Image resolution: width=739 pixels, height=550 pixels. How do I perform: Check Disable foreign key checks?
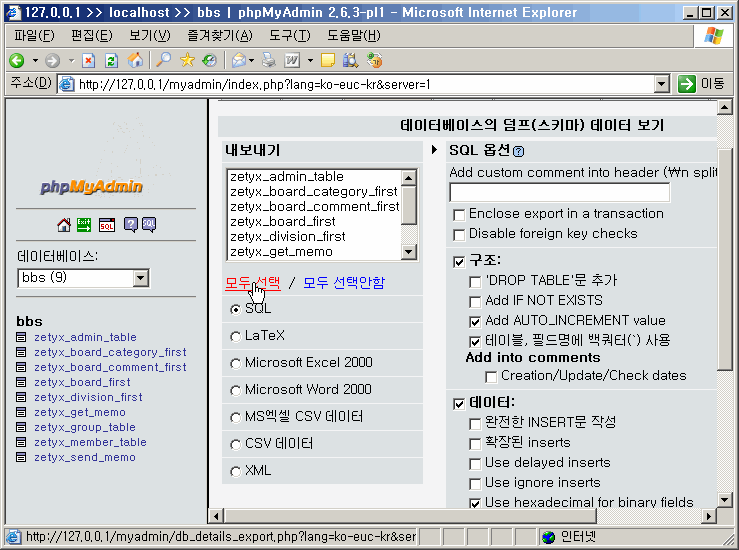point(459,235)
